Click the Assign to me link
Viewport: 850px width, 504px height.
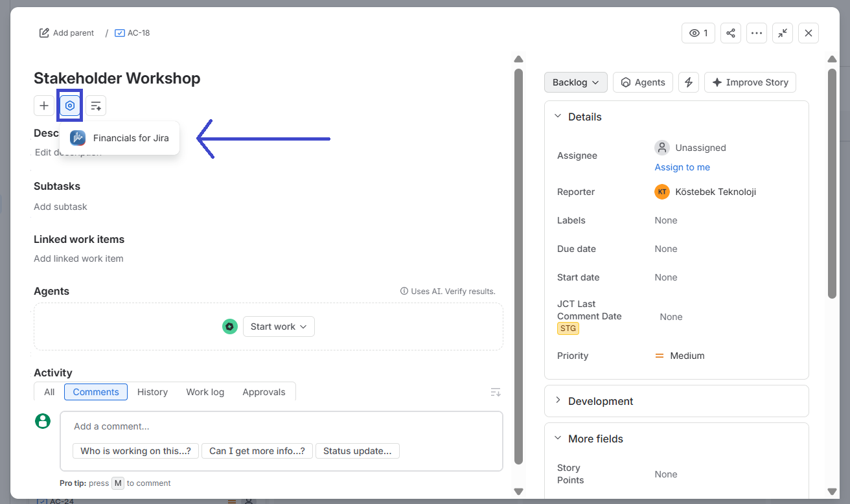pyautogui.click(x=682, y=167)
